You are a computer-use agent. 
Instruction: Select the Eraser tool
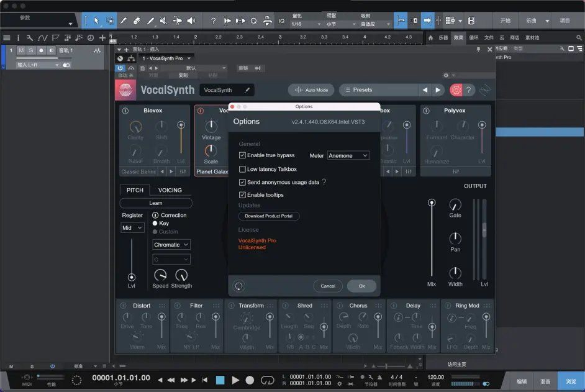point(137,21)
